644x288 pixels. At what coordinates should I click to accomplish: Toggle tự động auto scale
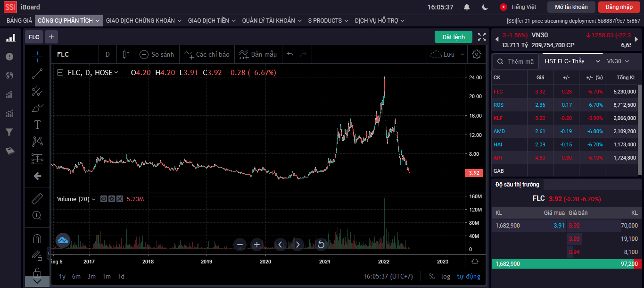469,276
